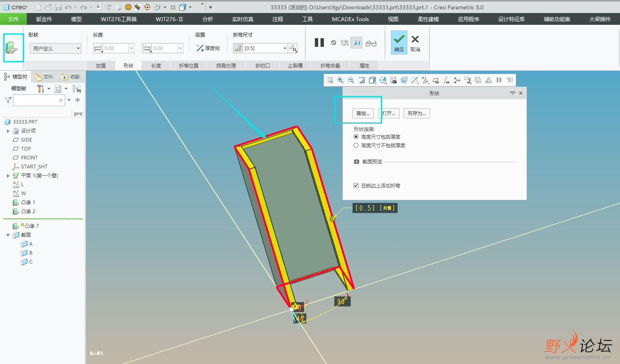620x364 pixels.
Task: Click the Saved Orientations icon in graphics toolbar
Action: [383, 80]
